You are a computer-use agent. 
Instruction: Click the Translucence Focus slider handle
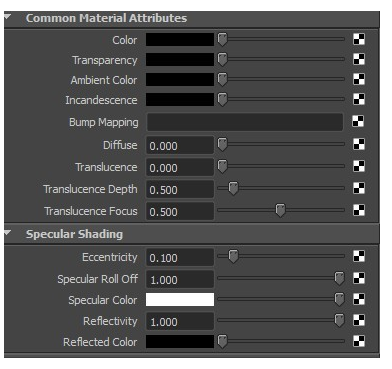280,210
